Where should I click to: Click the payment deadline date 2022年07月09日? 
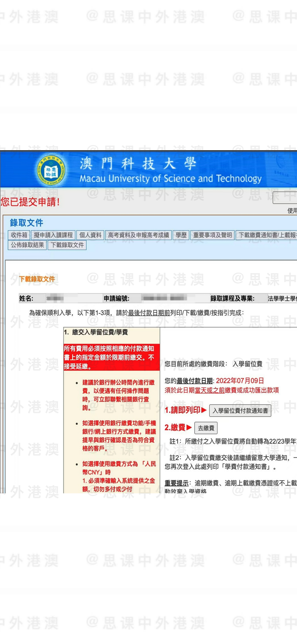coord(240,381)
